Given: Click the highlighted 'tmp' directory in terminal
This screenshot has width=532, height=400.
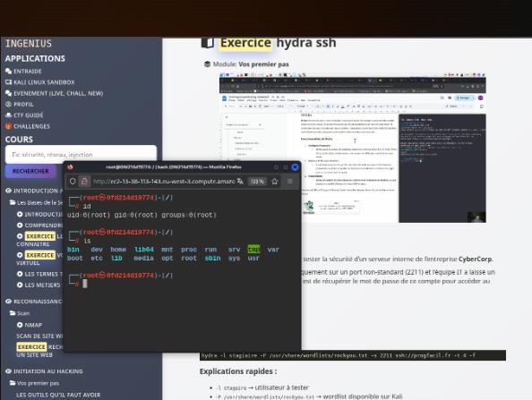Looking at the screenshot, I should coord(253,250).
